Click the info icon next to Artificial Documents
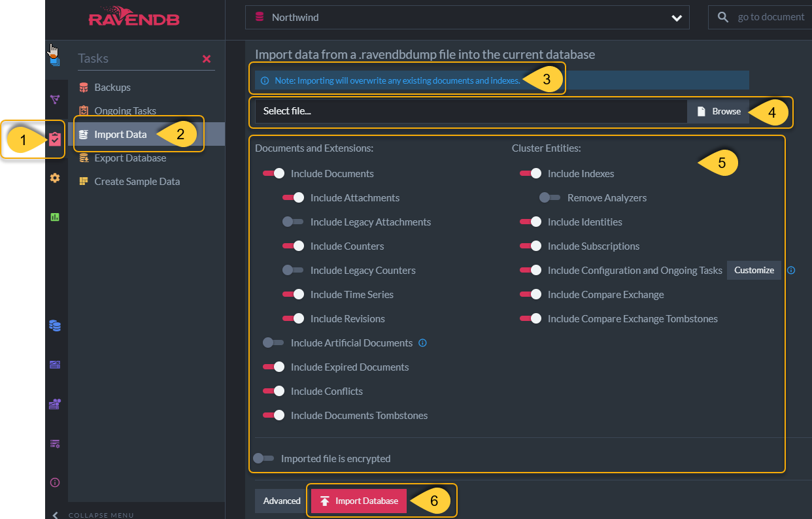This screenshot has height=519, width=812. coord(422,343)
